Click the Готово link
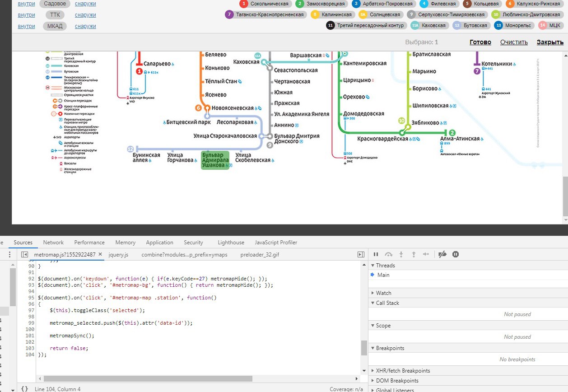The height and width of the screenshot is (392, 568). [x=480, y=42]
